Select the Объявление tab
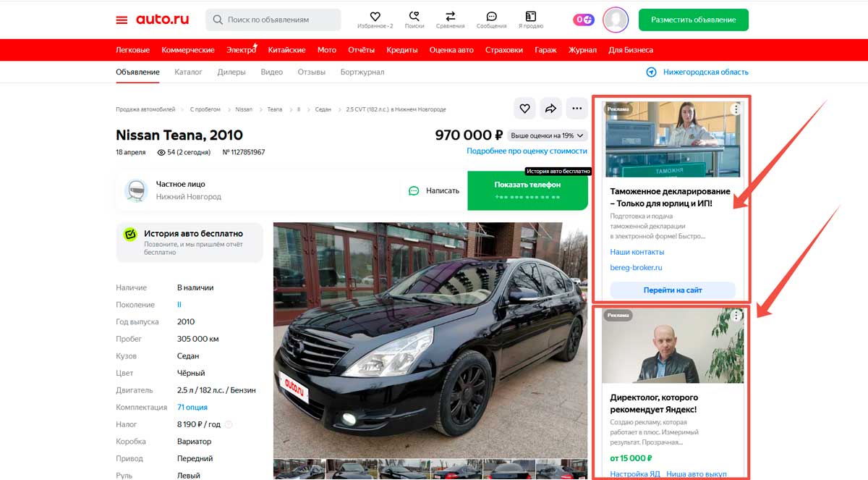 pyautogui.click(x=137, y=72)
